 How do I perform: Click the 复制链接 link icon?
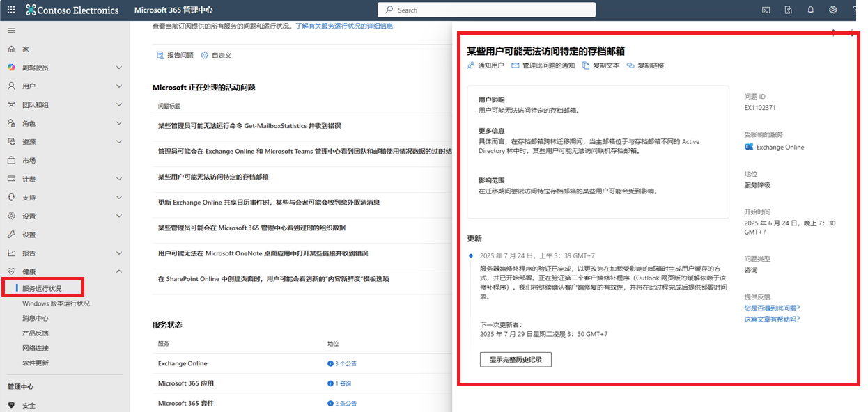pos(630,65)
